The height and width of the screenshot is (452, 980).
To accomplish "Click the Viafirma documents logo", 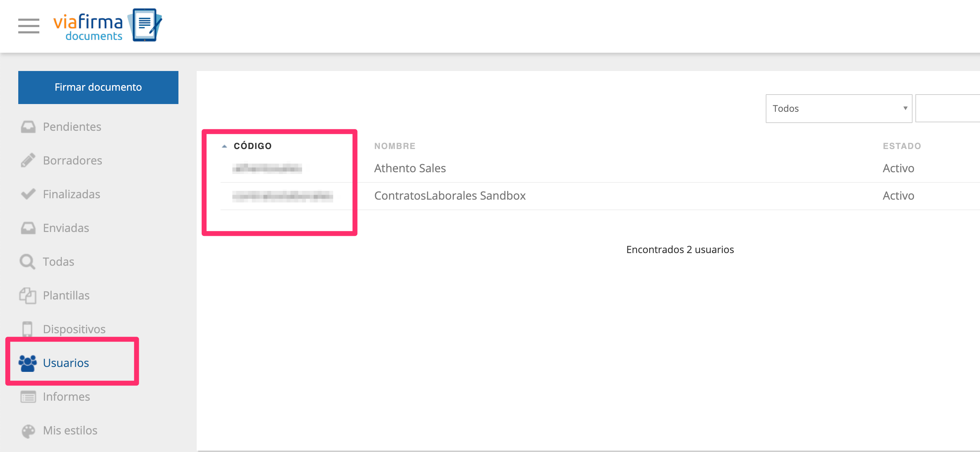I will click(108, 26).
